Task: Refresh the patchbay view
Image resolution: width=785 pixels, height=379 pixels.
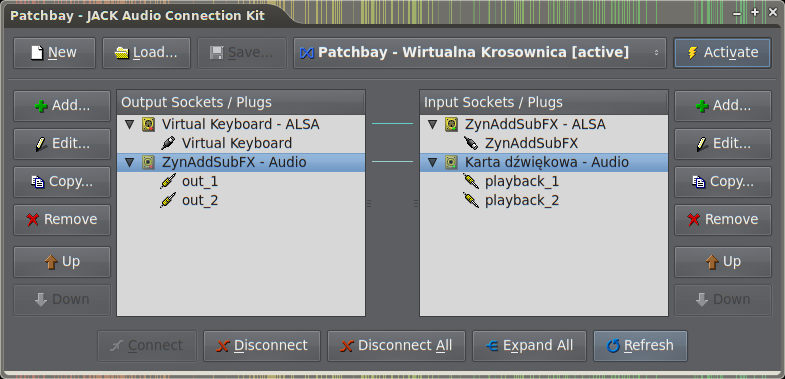Action: tap(640, 345)
